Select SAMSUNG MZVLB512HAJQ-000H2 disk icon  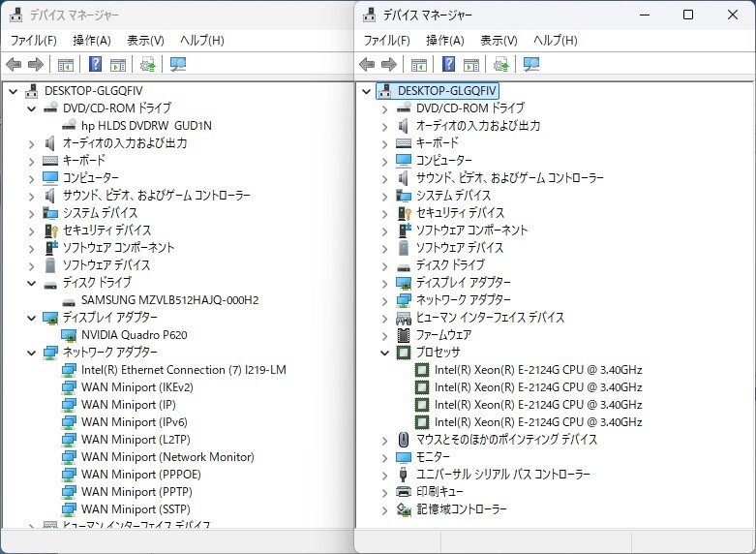tap(69, 300)
